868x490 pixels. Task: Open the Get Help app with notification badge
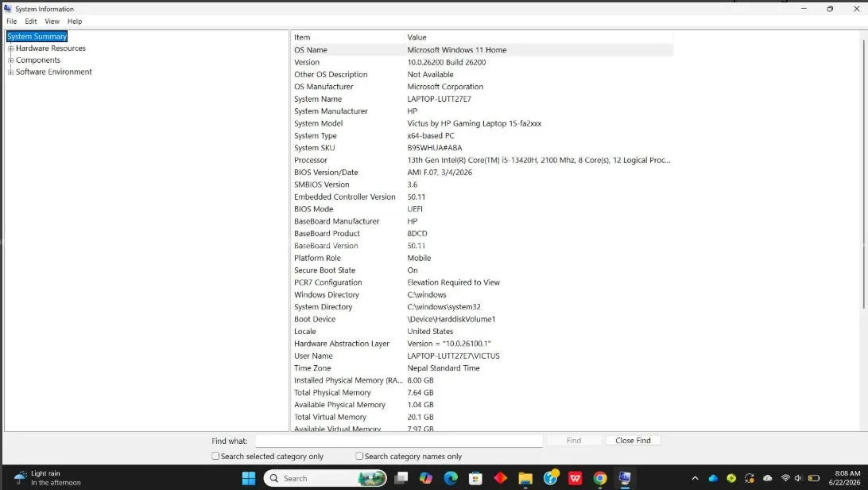pyautogui.click(x=551, y=477)
